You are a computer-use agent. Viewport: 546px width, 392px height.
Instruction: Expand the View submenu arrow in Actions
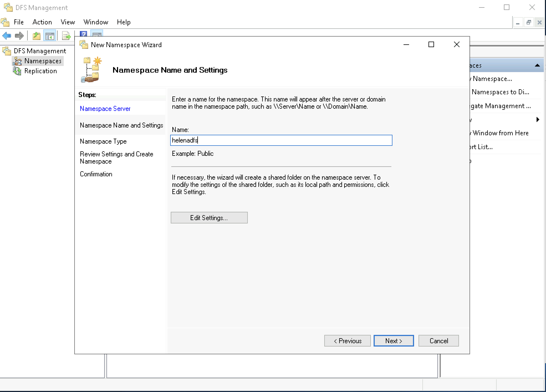coord(538,119)
